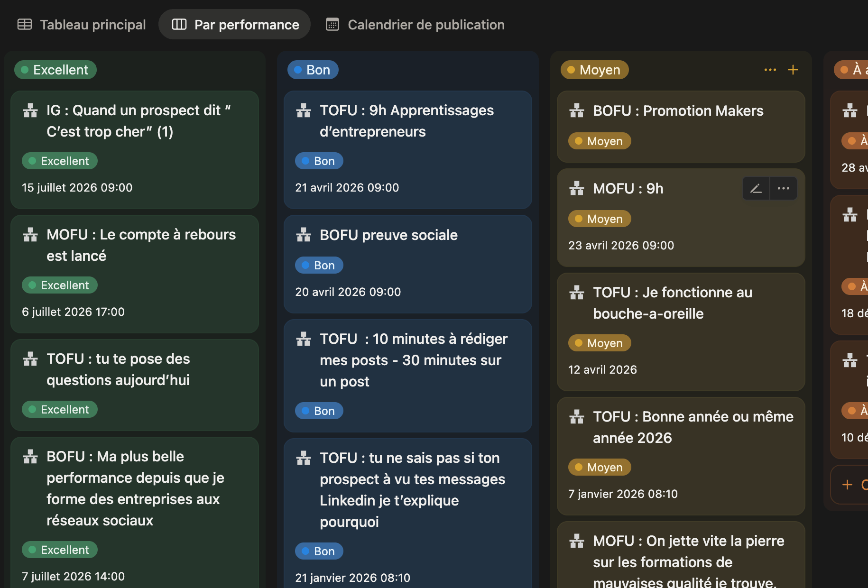This screenshot has width=868, height=588.
Task: Click board icon in Par performance tab
Action: [179, 25]
